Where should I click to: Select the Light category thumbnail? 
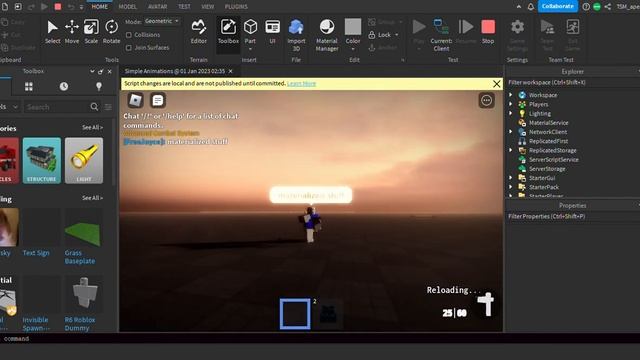(84, 160)
